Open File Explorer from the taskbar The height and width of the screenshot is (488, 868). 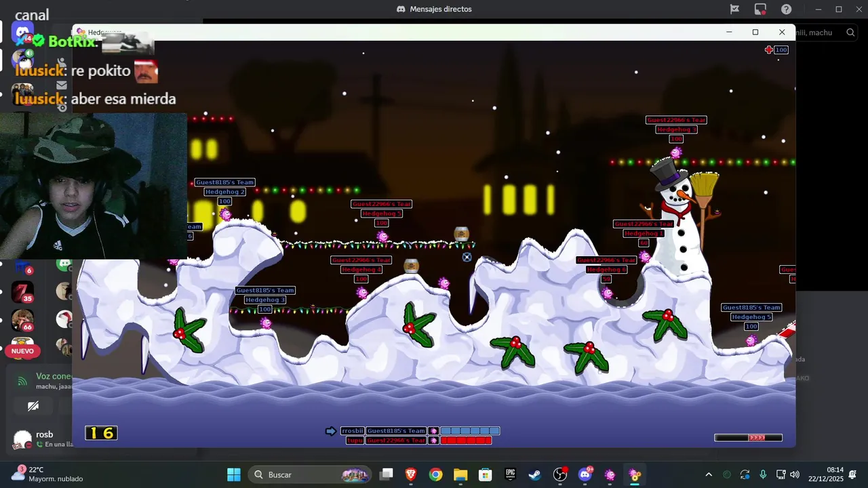460,474
